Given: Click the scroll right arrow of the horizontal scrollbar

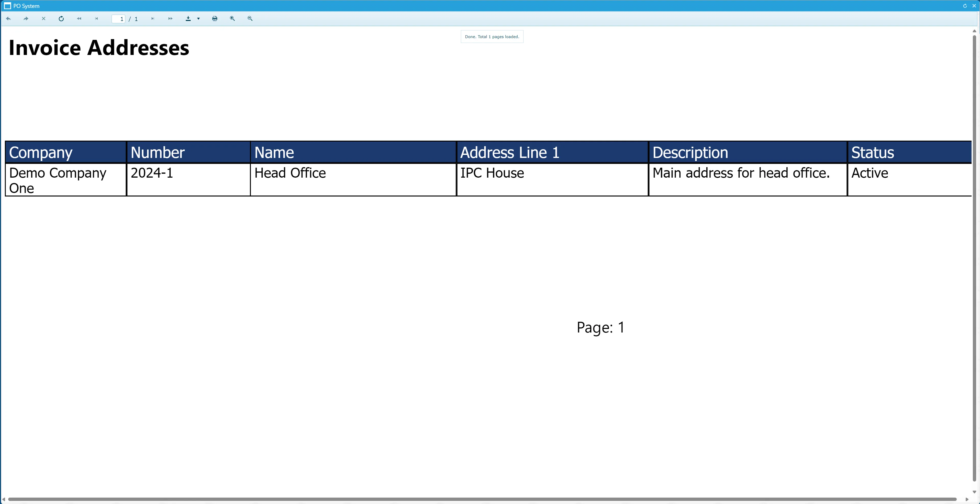Looking at the screenshot, I should click(967, 499).
